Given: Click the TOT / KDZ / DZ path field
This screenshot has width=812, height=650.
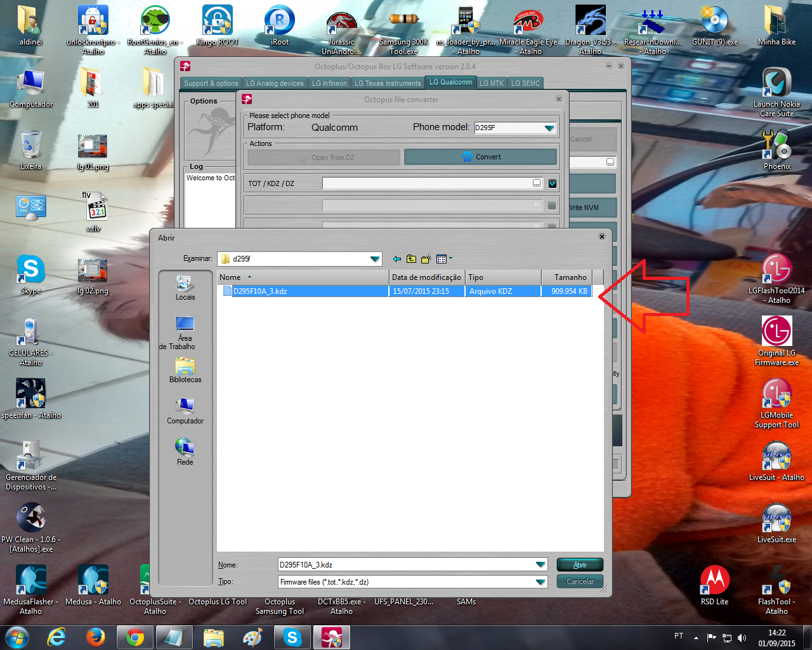Looking at the screenshot, I should click(427, 183).
